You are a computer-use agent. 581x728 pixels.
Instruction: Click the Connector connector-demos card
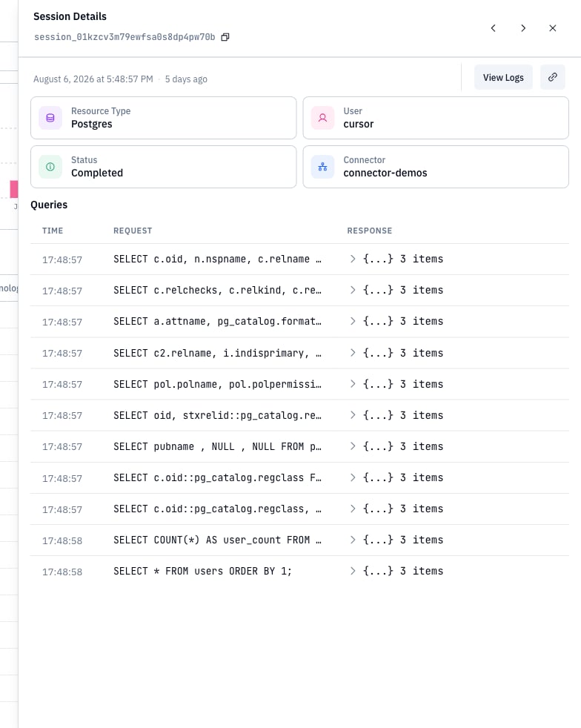pos(436,167)
